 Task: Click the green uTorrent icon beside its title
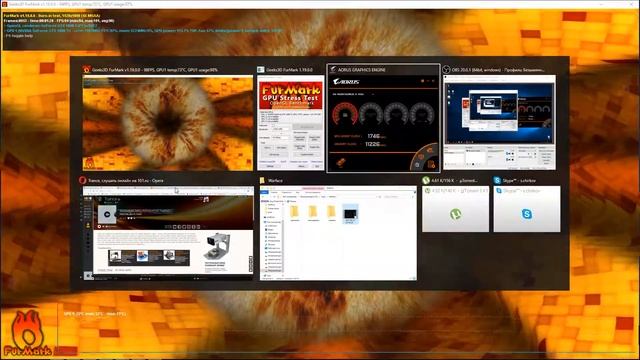click(x=426, y=180)
